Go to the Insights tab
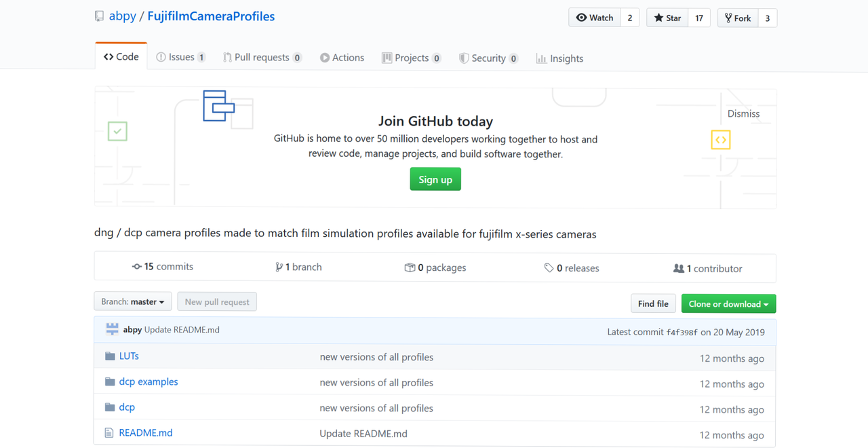This screenshot has height=448, width=868. click(x=559, y=58)
